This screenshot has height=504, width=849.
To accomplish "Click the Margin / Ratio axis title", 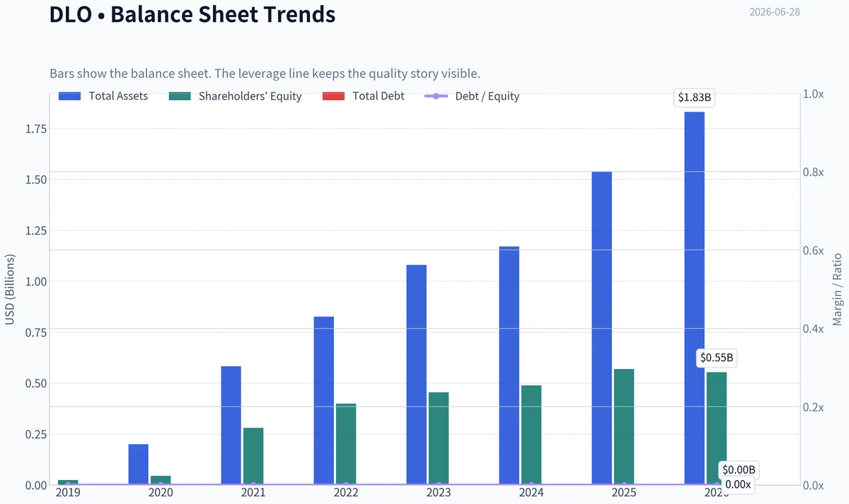I will pos(837,289).
